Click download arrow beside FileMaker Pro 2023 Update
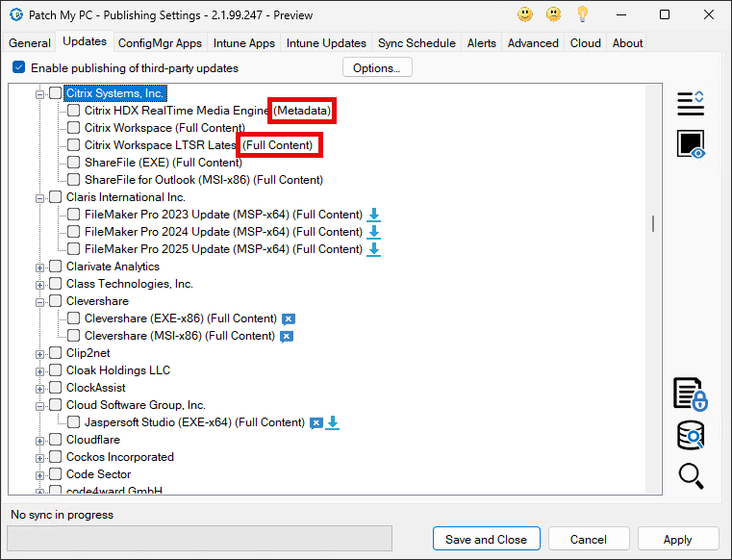 click(373, 215)
